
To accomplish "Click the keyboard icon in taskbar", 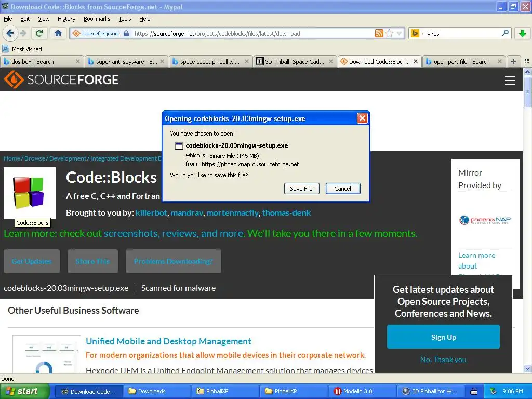I will click(474, 392).
